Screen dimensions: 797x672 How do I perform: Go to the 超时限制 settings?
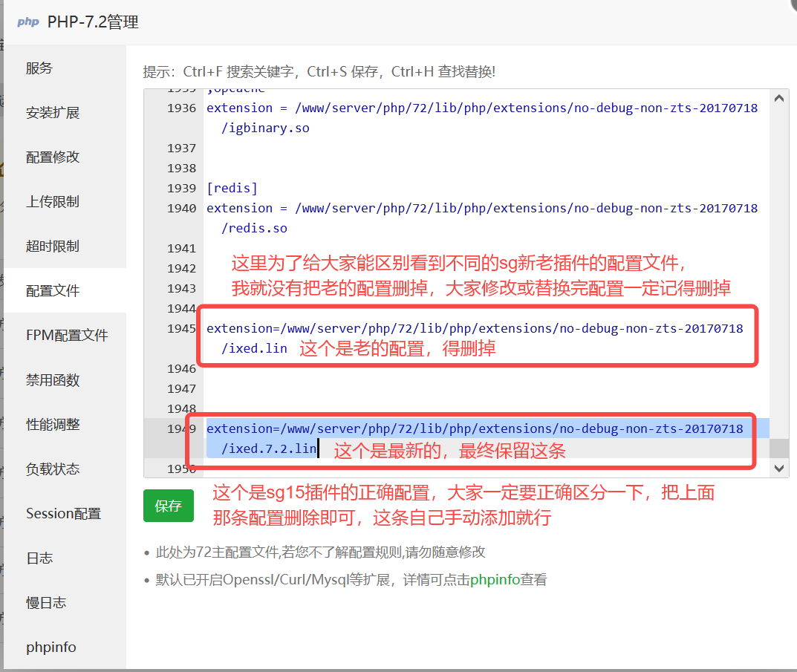(x=52, y=247)
